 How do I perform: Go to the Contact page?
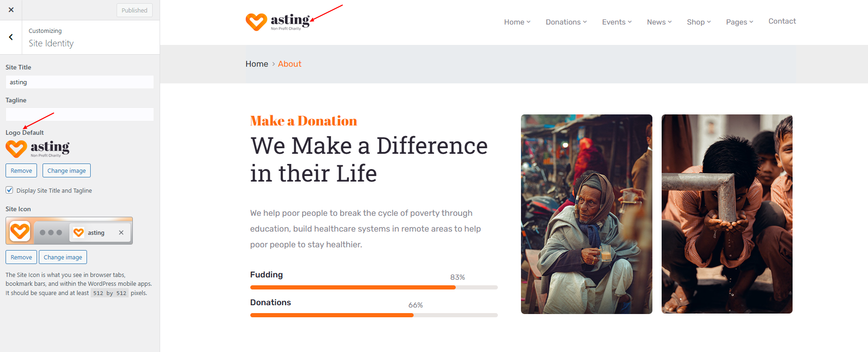click(782, 21)
